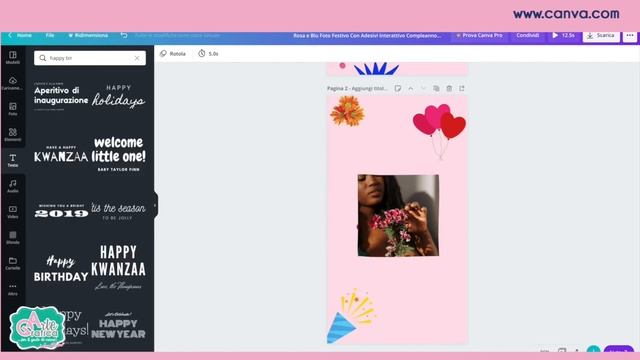Select the Happy Holidays text template
Image resolution: width=640 pixels, height=360 pixels.
point(118,96)
